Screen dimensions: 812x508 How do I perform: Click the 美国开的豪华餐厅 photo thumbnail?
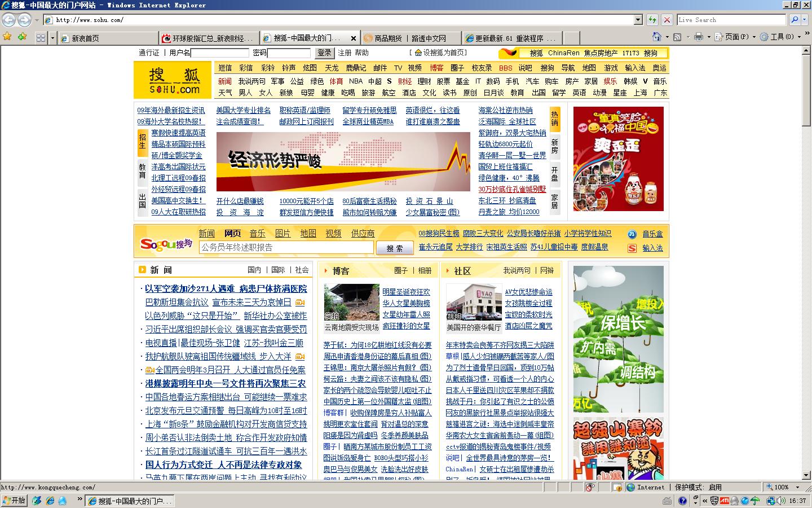tap(474, 303)
